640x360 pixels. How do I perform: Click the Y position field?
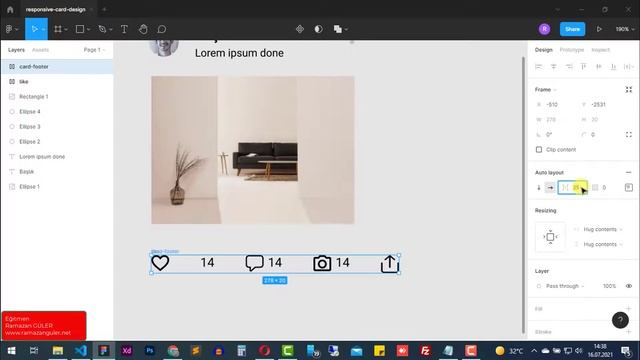pyautogui.click(x=601, y=105)
